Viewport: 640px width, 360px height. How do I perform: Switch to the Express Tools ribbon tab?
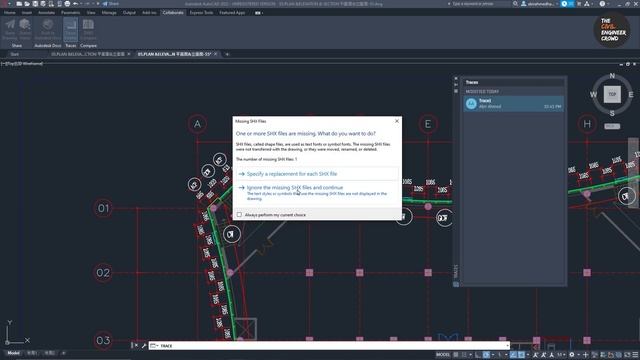pos(201,13)
